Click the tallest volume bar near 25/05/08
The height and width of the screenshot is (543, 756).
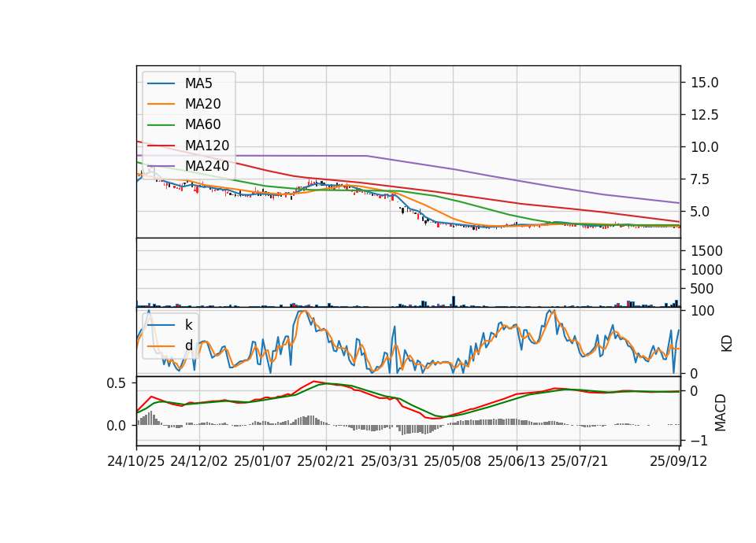click(x=454, y=301)
